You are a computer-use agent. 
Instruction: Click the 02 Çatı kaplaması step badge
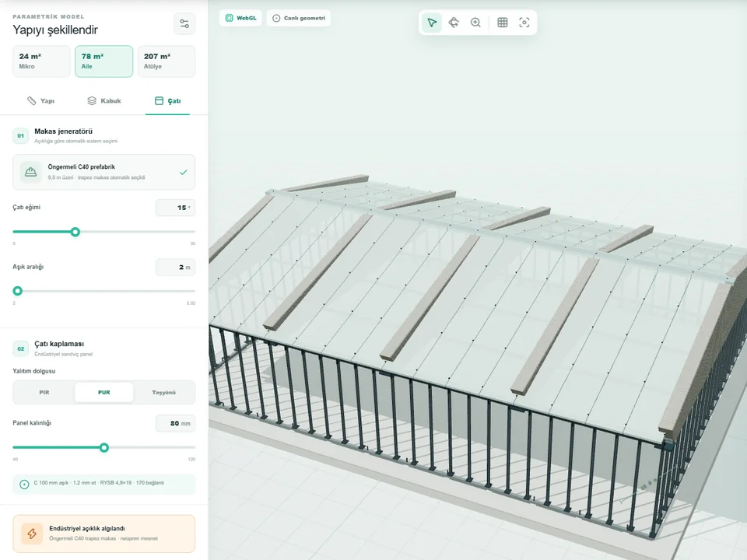[x=20, y=348]
